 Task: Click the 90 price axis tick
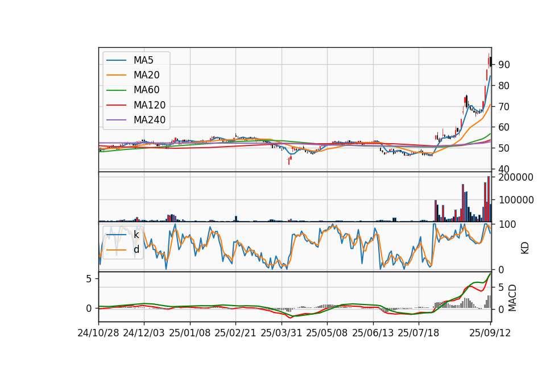[x=504, y=65]
